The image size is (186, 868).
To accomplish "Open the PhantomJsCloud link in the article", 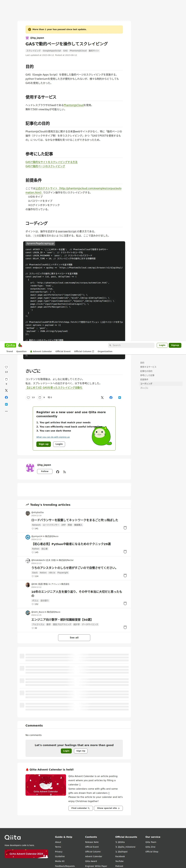I will tap(74, 105).
